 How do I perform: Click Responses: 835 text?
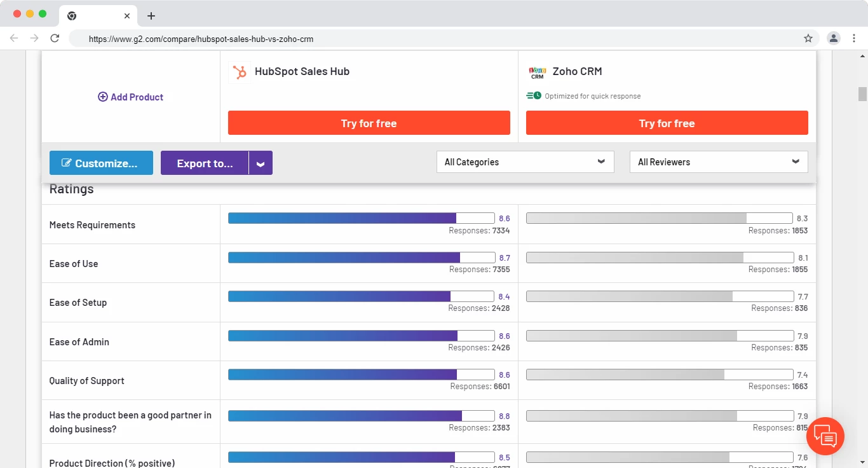[x=780, y=347]
